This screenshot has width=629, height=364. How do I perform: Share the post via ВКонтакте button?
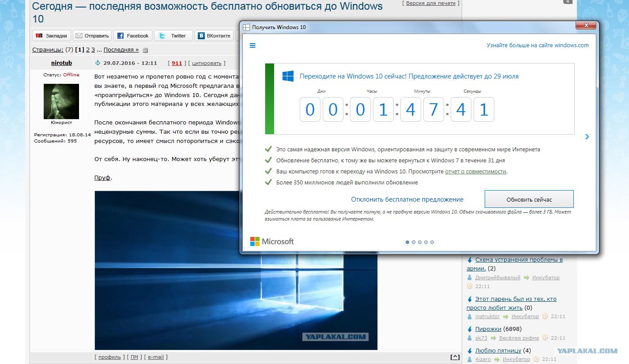point(214,36)
